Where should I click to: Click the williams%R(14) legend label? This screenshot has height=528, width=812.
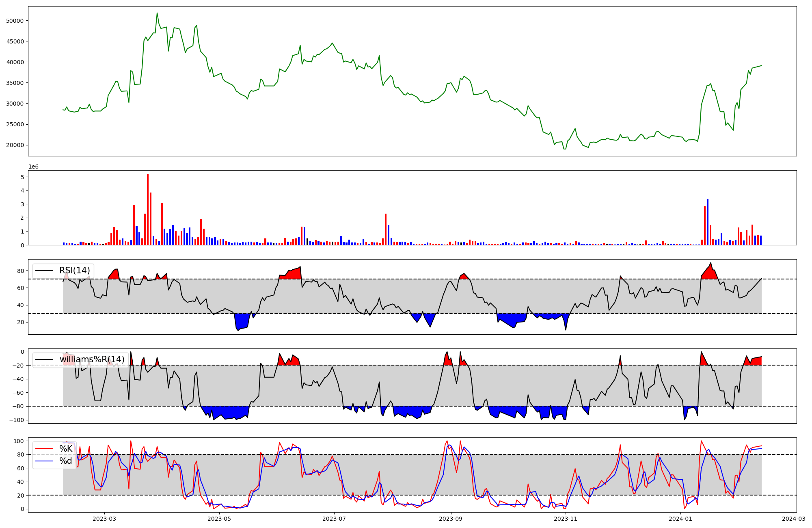pyautogui.click(x=92, y=359)
